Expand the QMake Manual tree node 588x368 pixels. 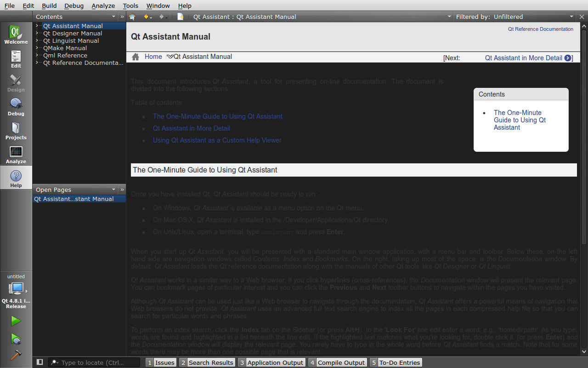(x=37, y=48)
